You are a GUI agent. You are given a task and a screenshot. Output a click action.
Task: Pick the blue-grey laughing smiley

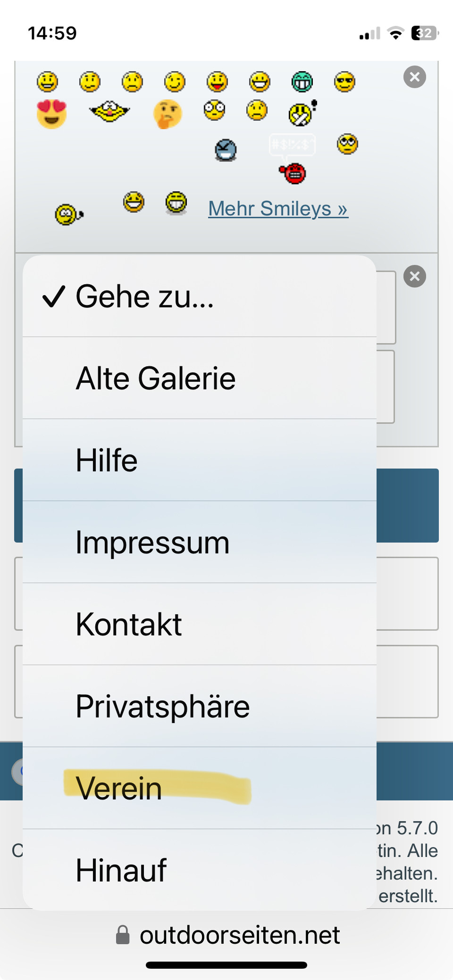pyautogui.click(x=226, y=150)
